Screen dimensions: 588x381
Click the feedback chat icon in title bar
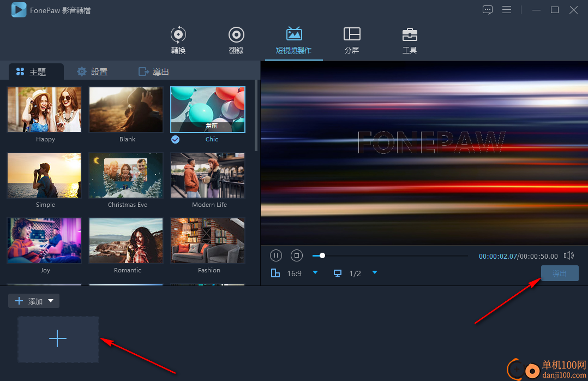(488, 10)
